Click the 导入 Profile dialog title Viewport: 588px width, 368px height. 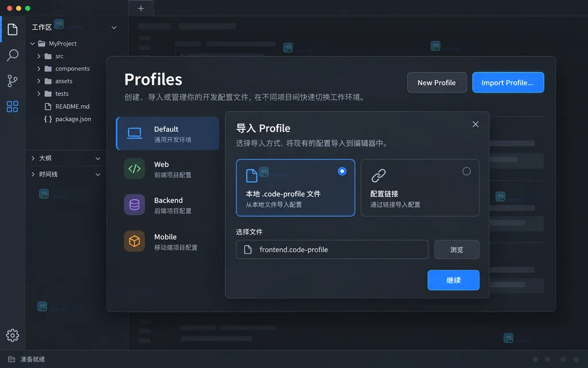(x=263, y=128)
